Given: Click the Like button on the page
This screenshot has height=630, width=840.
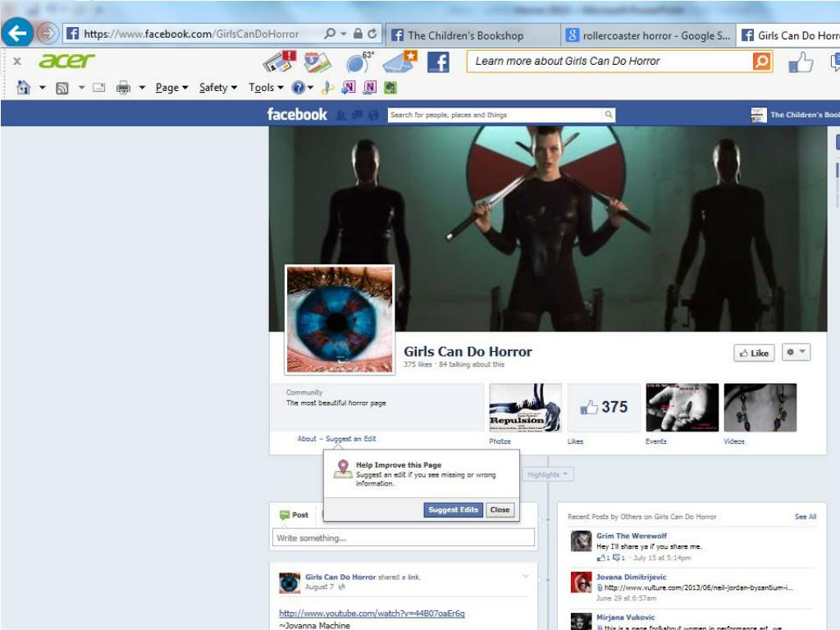Looking at the screenshot, I should pos(754,353).
